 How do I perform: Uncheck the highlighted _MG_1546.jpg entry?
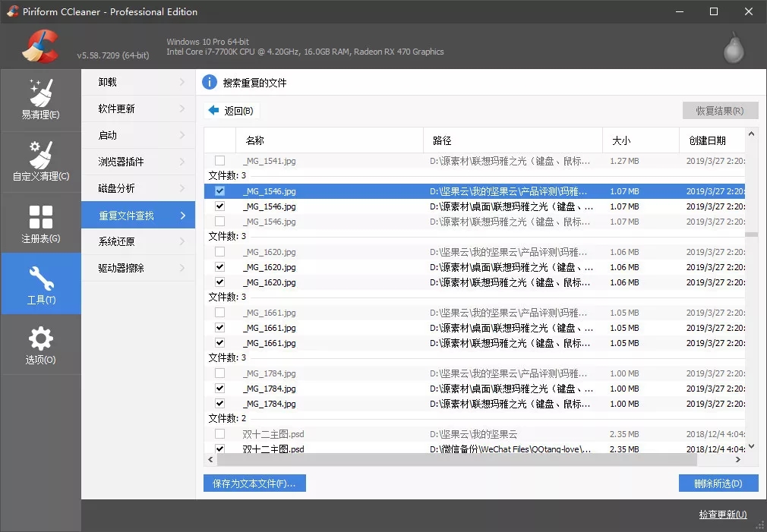219,190
